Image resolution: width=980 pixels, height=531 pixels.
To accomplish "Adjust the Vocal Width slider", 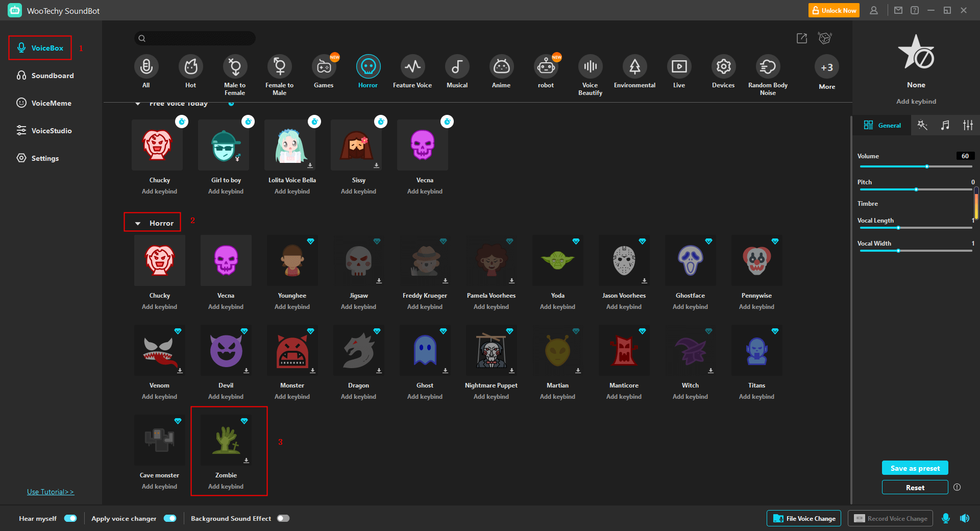I will pos(916,251).
